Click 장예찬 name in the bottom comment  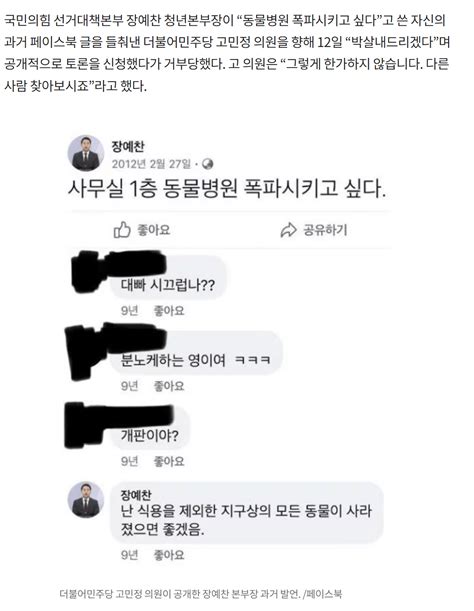pos(136,495)
